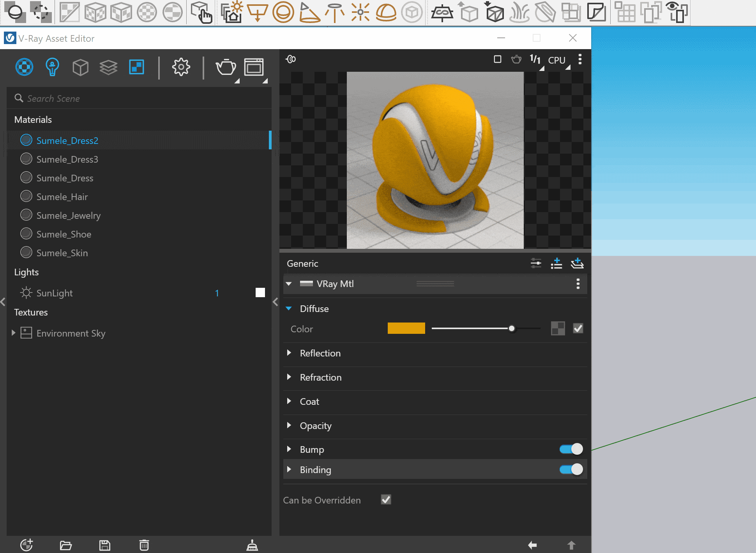The image size is (756, 553).
Task: Open the Lights category icon
Action: coord(52,67)
